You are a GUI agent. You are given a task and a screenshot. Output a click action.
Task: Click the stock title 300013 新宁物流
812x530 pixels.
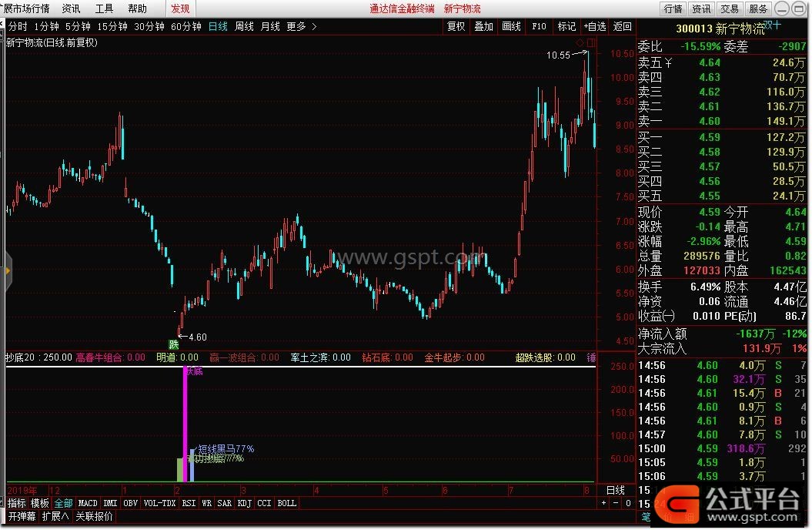[720, 29]
